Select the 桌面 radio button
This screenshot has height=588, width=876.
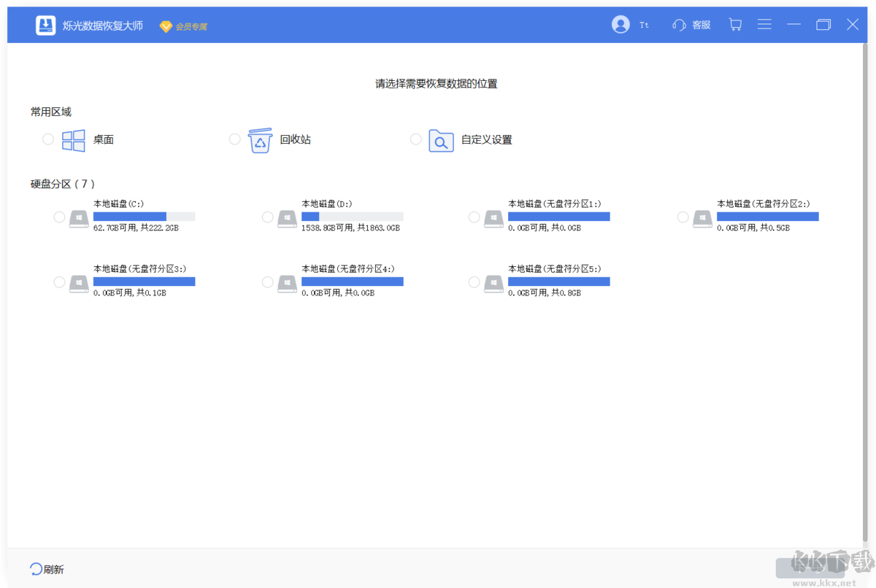point(47,139)
